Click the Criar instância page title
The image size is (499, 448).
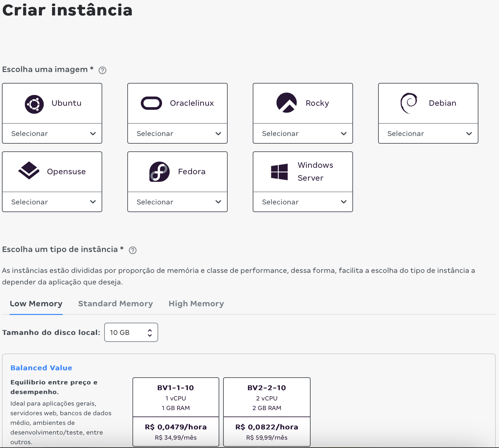pos(68,10)
